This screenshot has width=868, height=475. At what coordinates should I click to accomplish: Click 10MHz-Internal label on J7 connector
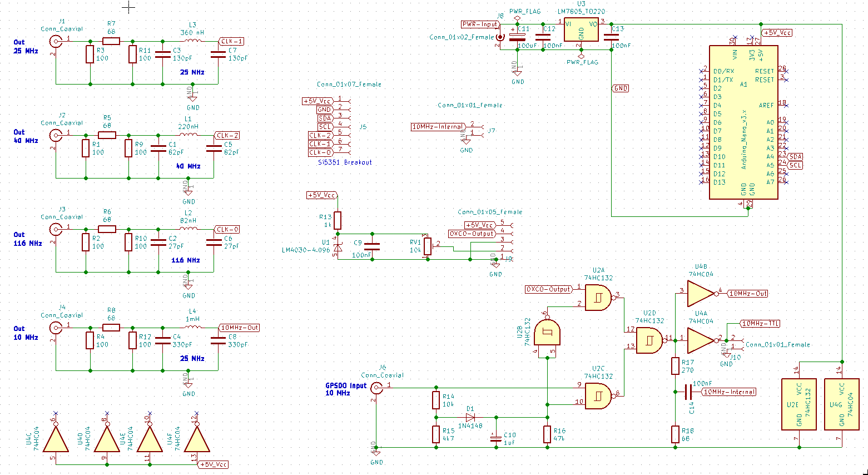[x=438, y=127]
